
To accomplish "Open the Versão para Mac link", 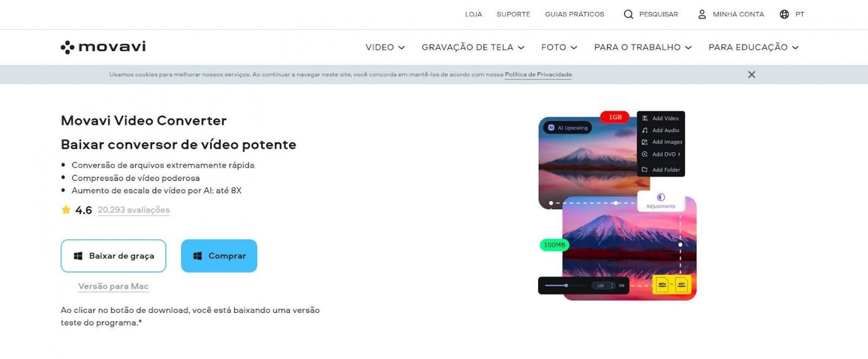I will [113, 286].
